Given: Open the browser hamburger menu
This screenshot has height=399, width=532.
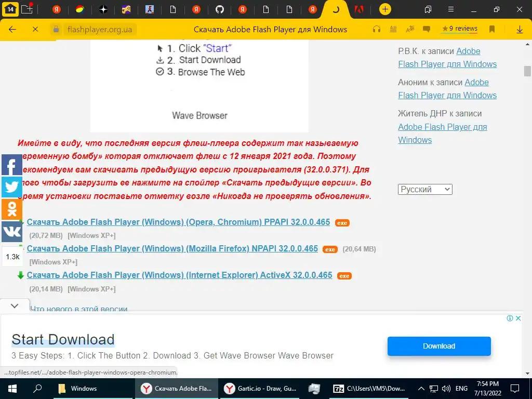Looking at the screenshot, I should pos(451,9).
